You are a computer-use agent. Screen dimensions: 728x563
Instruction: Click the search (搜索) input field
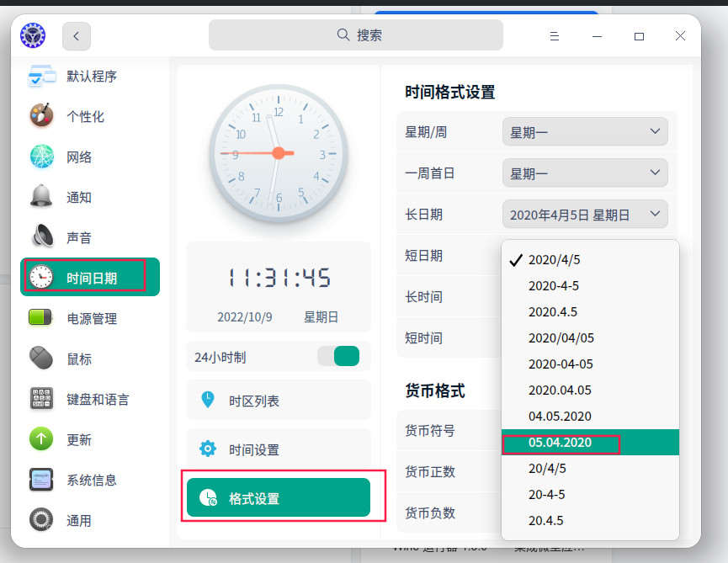[x=356, y=35]
